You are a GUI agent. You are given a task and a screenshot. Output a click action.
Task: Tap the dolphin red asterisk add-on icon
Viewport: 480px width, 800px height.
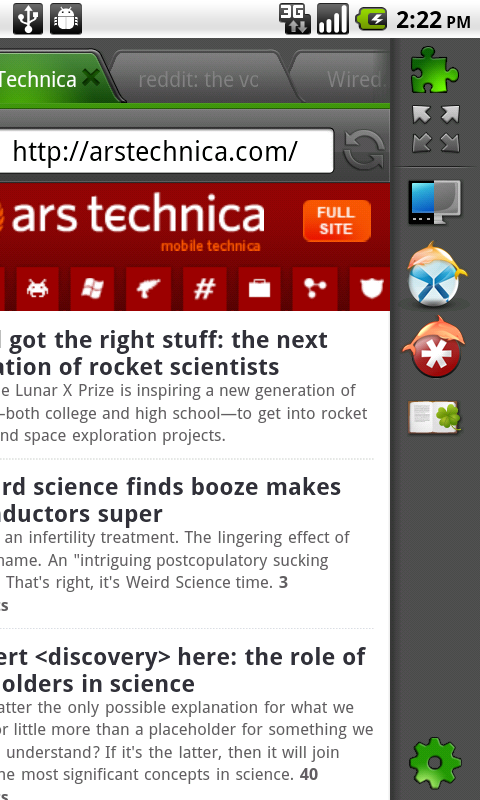click(x=434, y=347)
